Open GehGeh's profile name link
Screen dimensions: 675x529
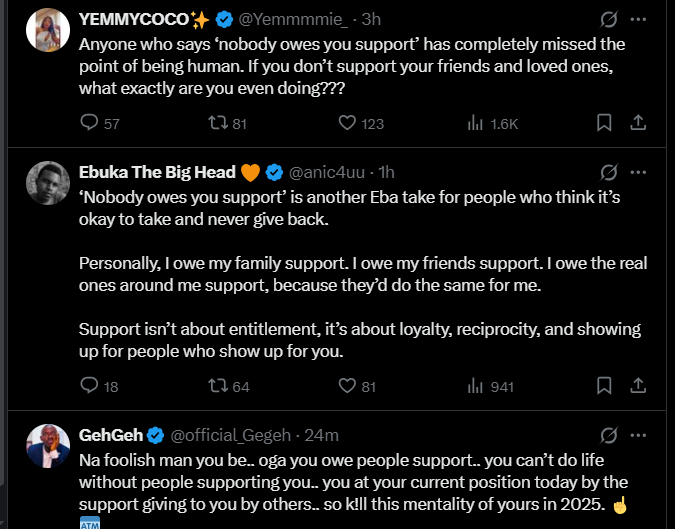point(110,434)
